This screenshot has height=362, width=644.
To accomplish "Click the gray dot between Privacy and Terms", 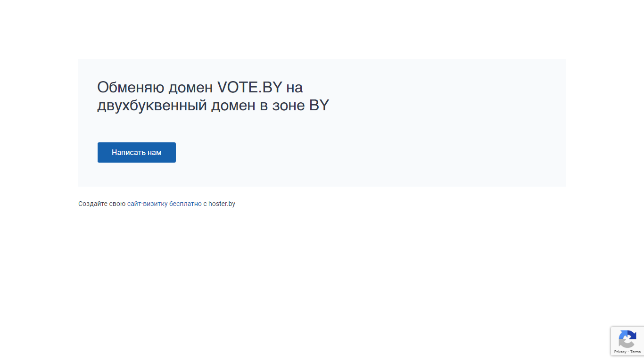I will [628, 352].
